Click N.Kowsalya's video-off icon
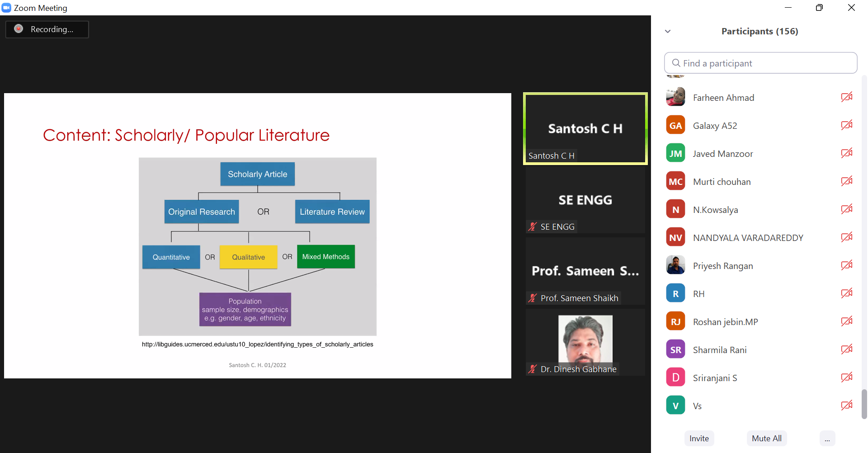 coord(847,209)
